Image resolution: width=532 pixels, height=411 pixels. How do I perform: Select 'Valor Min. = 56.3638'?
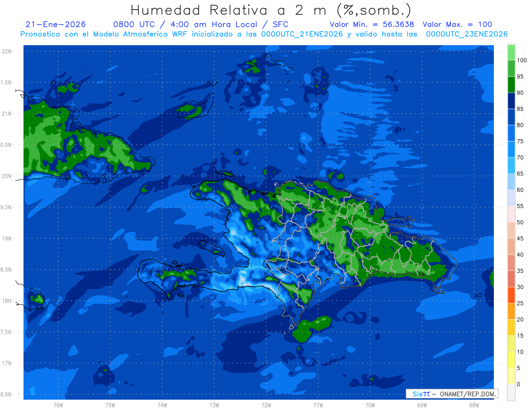372,24
